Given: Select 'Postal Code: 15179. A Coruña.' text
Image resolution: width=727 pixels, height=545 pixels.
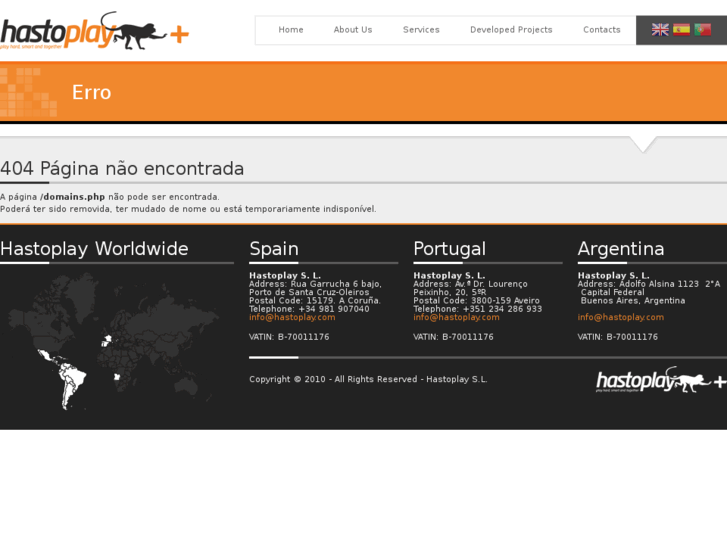Looking at the screenshot, I should (x=315, y=301).
